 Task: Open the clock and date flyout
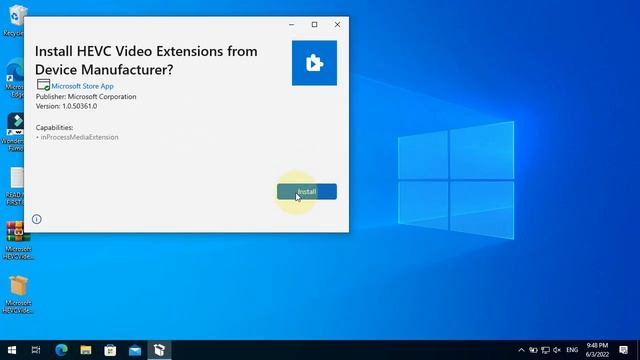[x=597, y=350]
